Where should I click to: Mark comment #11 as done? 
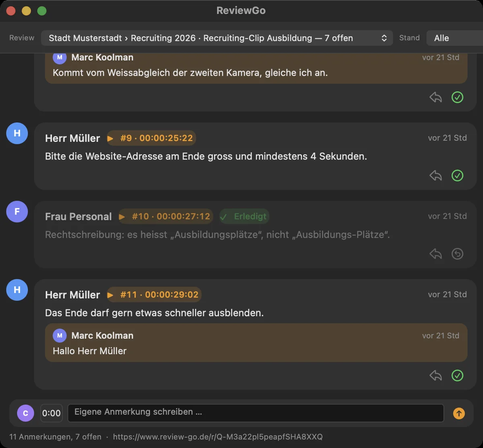coord(457,376)
